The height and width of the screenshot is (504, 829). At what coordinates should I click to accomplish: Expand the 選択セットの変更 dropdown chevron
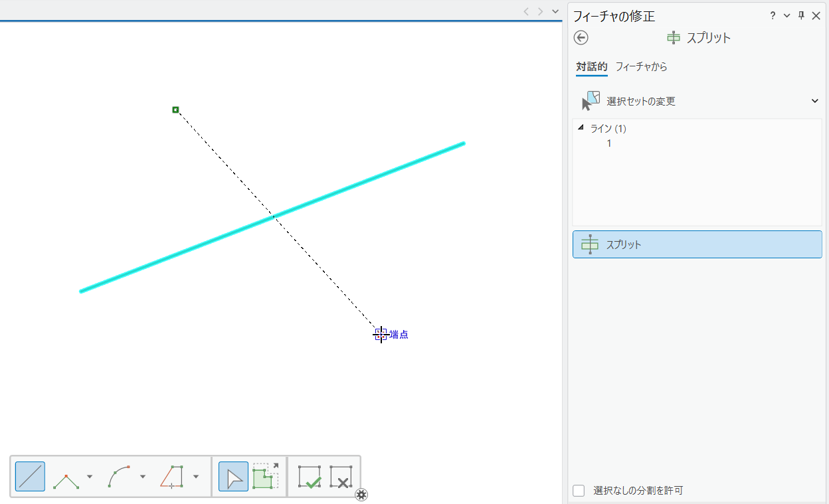click(815, 101)
